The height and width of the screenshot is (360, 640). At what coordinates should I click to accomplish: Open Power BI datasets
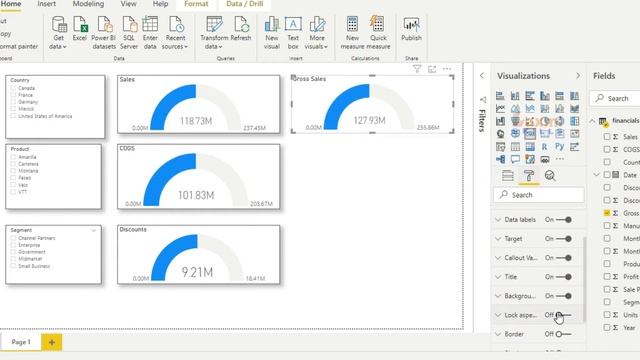(x=104, y=33)
